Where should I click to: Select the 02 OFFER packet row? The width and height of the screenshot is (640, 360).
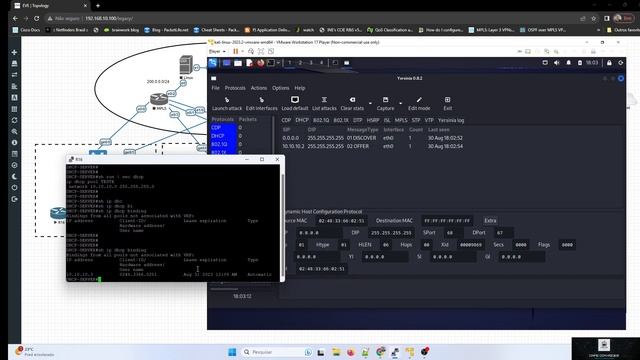coord(372,146)
